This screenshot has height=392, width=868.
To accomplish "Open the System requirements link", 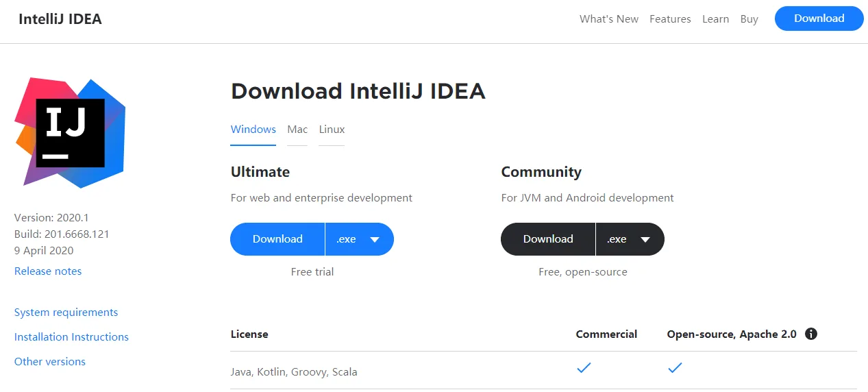I will tap(66, 313).
